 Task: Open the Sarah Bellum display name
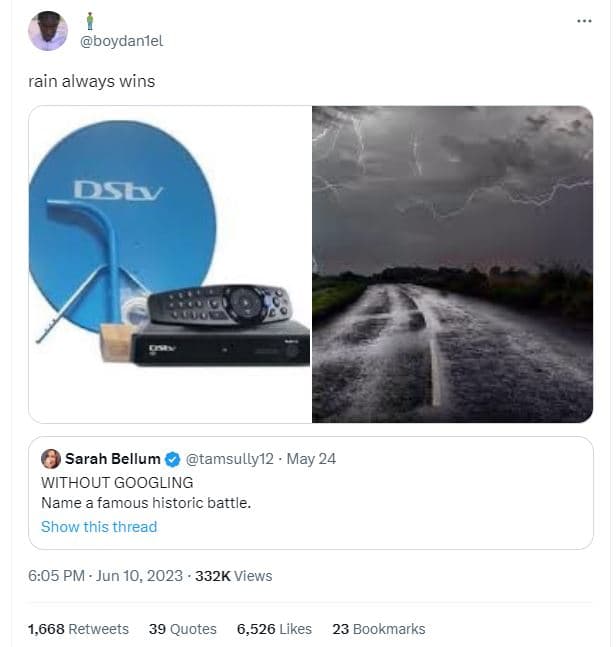[x=112, y=459]
